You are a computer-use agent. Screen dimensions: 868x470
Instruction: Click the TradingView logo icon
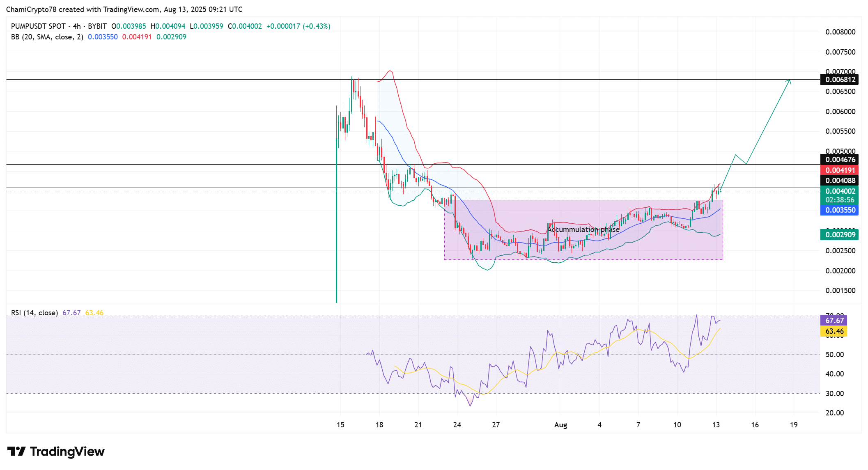[x=16, y=452]
